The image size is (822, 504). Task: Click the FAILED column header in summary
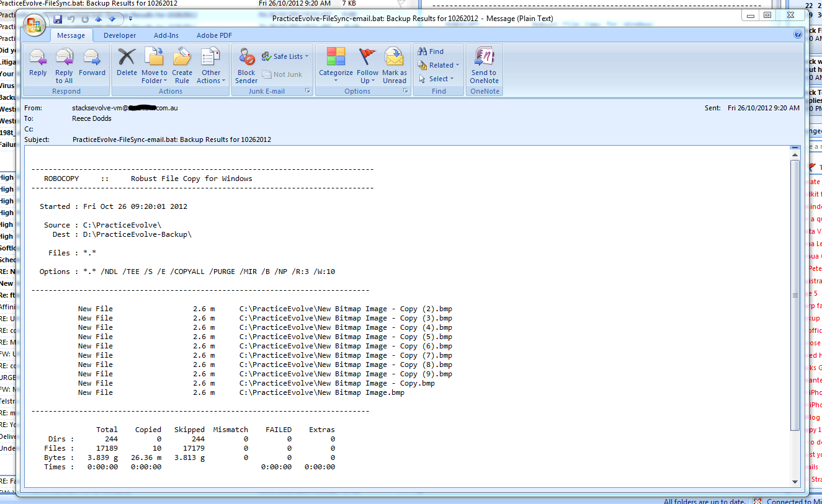pyautogui.click(x=279, y=430)
